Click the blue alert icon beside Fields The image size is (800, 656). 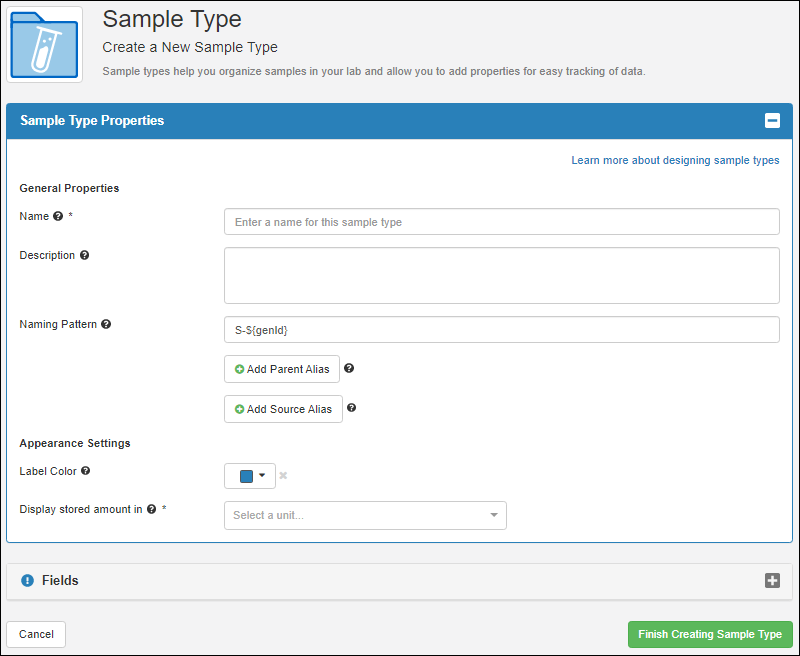click(28, 581)
